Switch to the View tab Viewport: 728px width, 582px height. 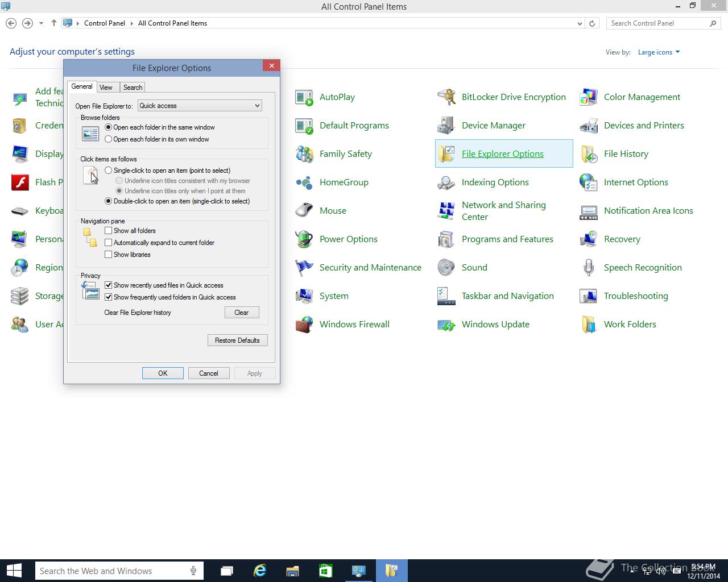[x=106, y=87]
